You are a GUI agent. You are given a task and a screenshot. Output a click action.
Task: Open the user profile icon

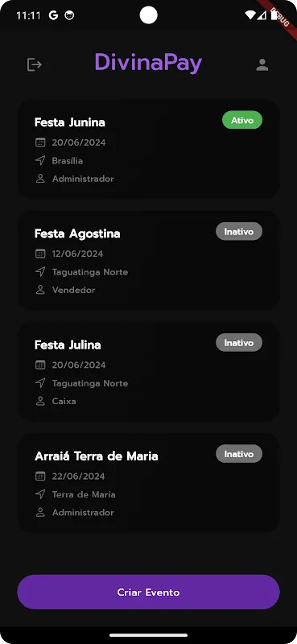(262, 65)
